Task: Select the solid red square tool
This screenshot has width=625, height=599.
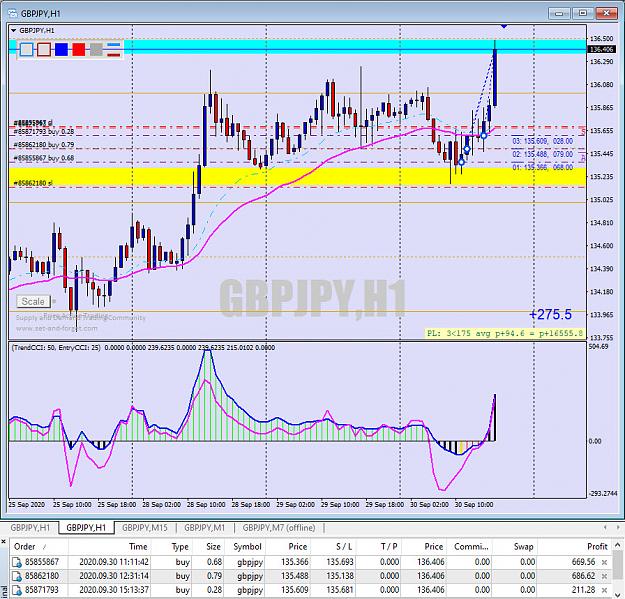Action: [x=79, y=50]
